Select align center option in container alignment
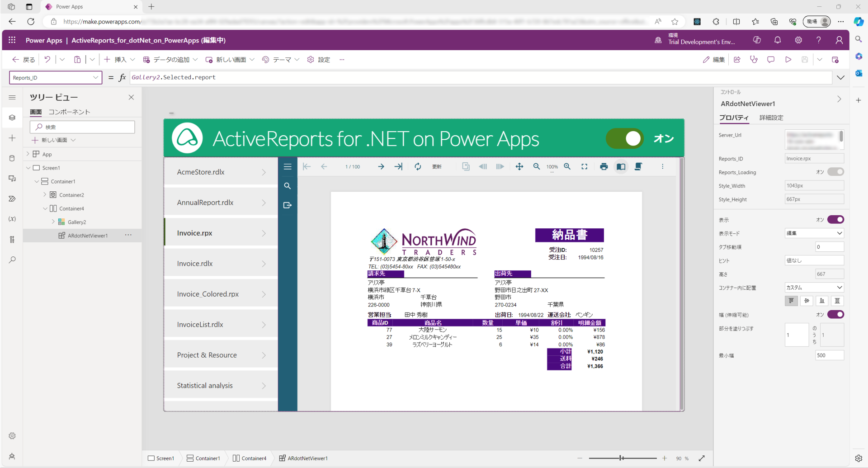Viewport: 868px width, 468px height. point(807,301)
